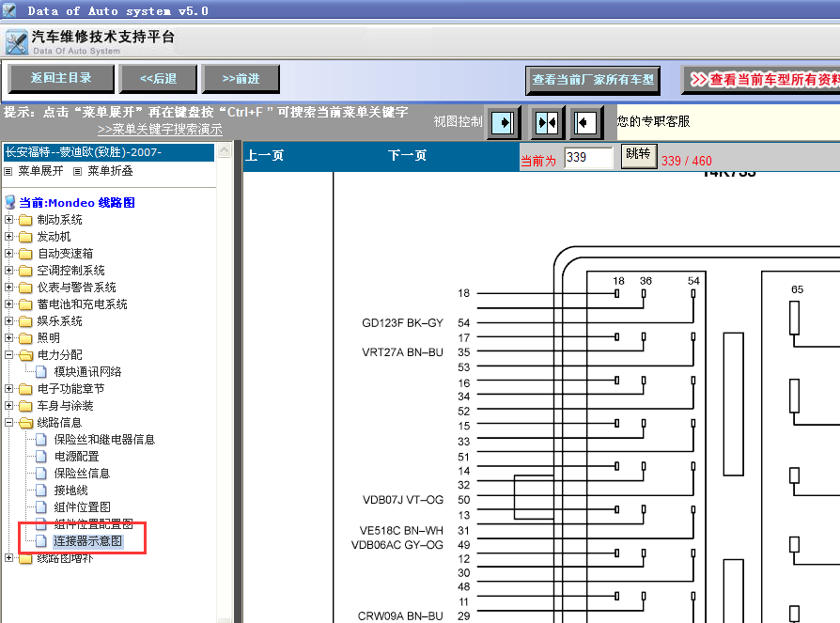The image size is (840, 623).
Task: Expand the 照明 tree node
Action: coord(8,338)
